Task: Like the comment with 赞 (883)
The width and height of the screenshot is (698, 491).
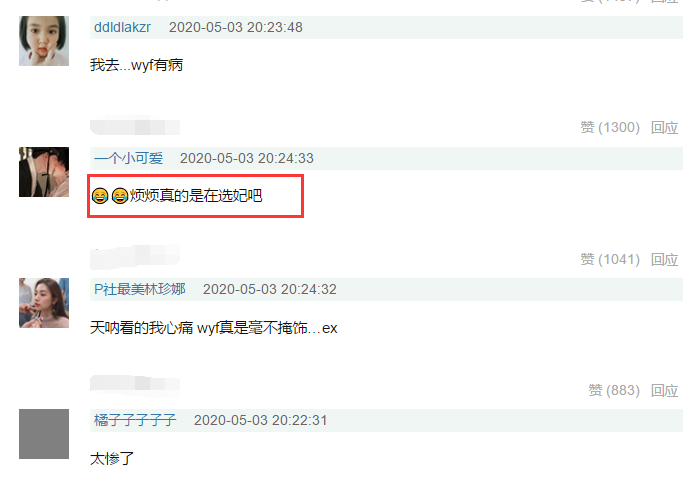Action: tap(614, 390)
